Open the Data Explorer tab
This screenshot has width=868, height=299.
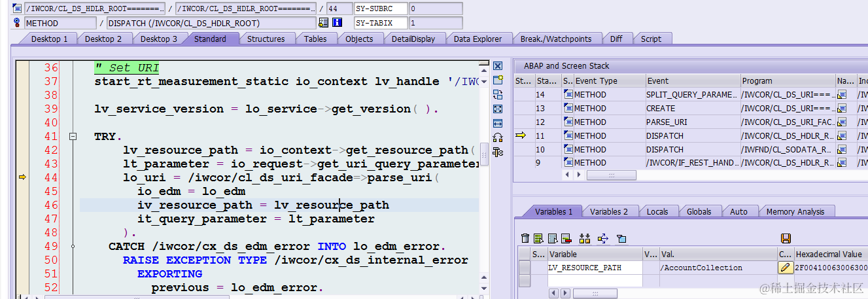tap(477, 39)
